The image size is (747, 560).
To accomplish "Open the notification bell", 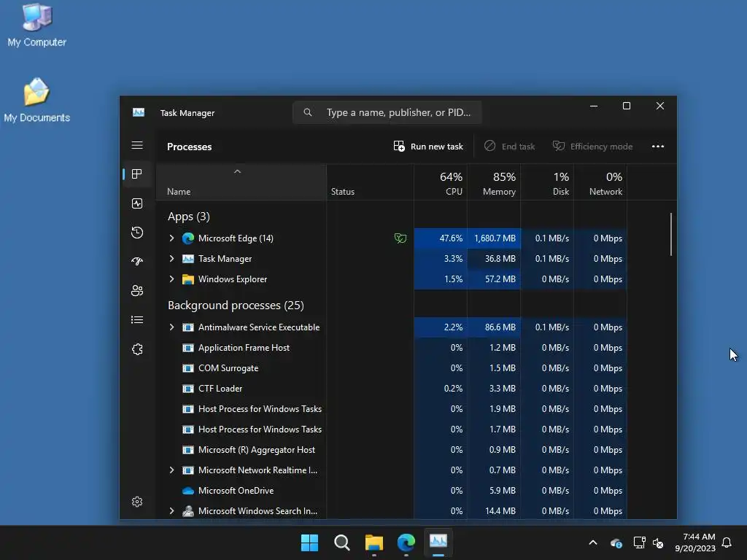I will pyautogui.click(x=727, y=542).
